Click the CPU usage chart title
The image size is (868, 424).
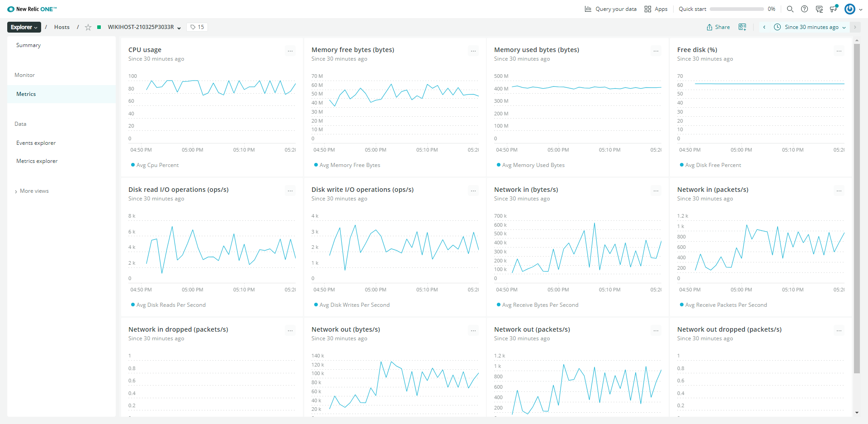pos(145,50)
